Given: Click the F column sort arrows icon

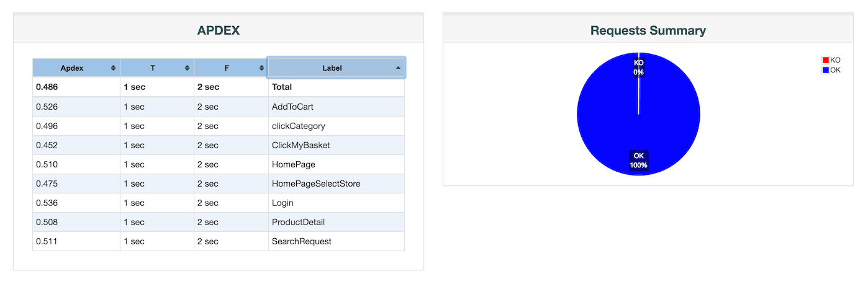Looking at the screenshot, I should pos(261,68).
